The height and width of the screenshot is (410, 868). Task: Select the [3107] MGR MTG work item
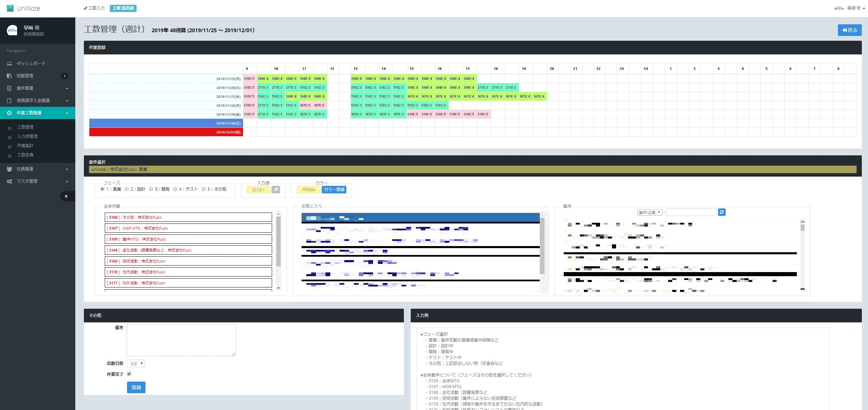188,228
